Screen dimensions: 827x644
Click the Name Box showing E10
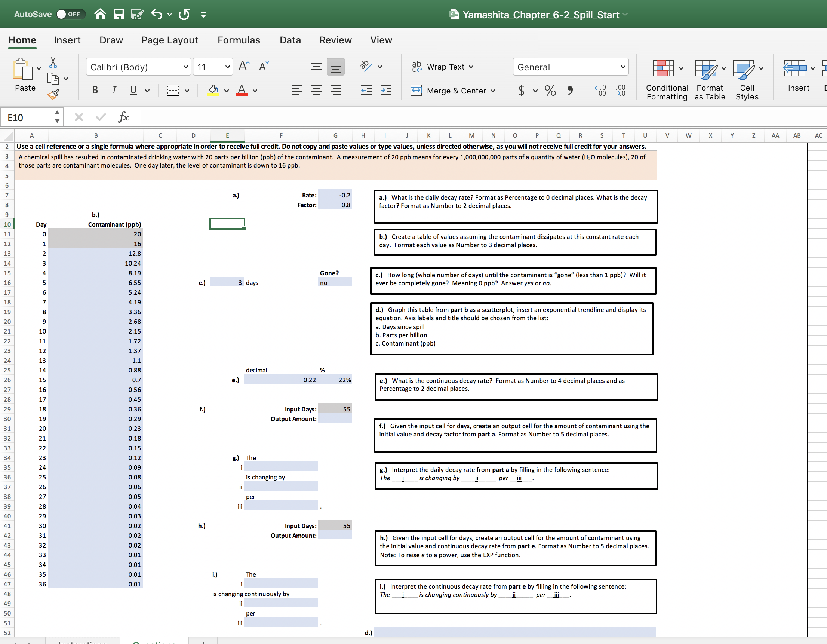pos(27,118)
